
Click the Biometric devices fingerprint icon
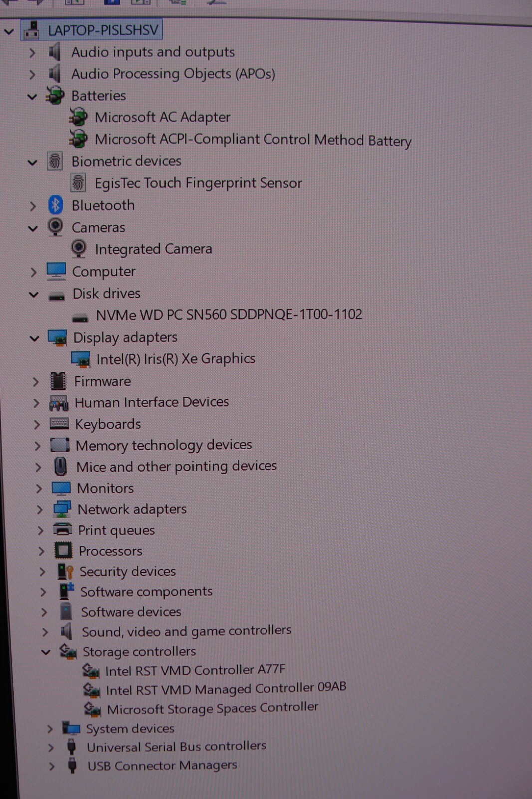tap(55, 161)
